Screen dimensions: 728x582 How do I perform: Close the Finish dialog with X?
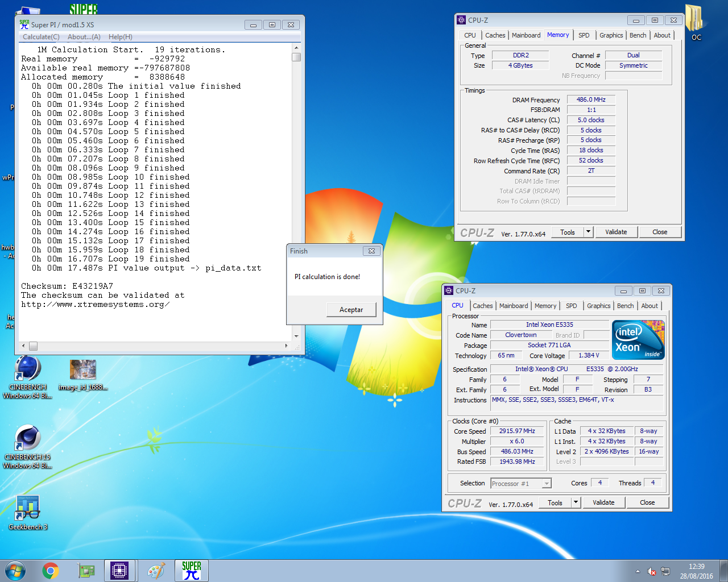pos(371,251)
